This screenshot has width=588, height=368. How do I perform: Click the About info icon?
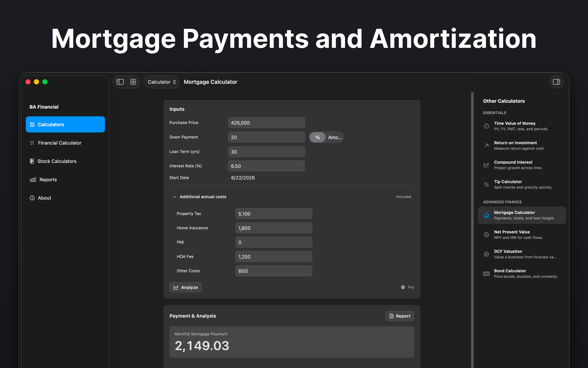click(x=32, y=198)
